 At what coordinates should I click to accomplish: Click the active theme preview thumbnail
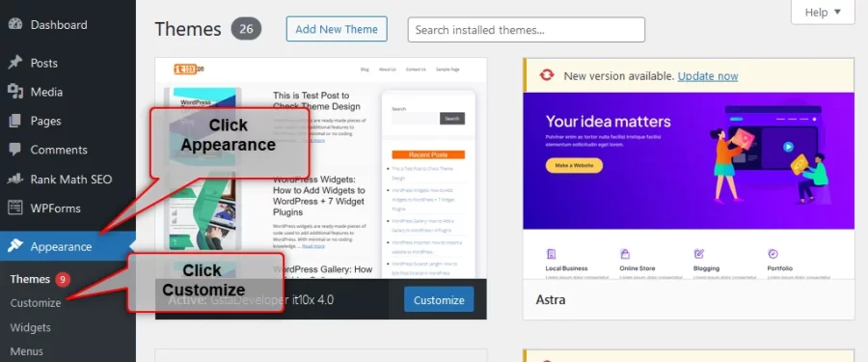[321, 168]
